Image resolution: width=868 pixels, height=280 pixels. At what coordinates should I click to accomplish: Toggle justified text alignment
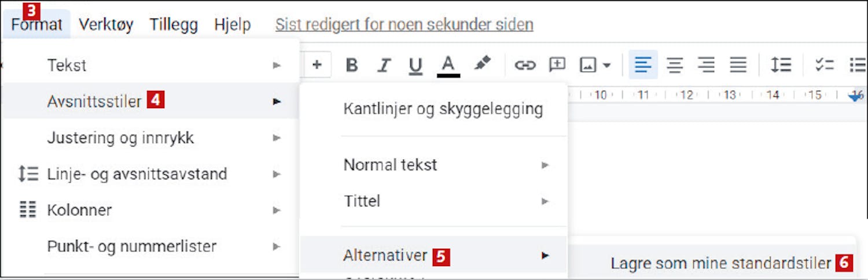[x=738, y=65]
